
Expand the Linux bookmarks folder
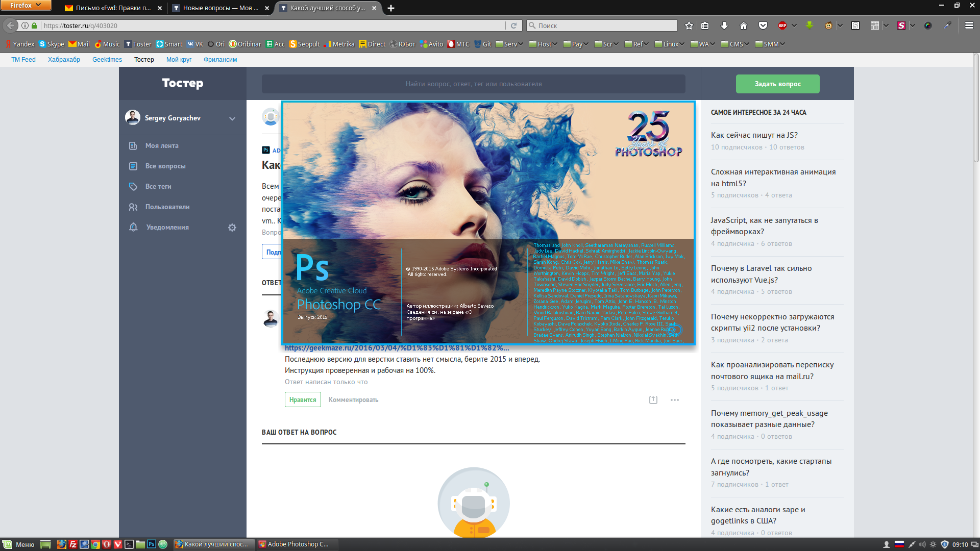coord(670,44)
